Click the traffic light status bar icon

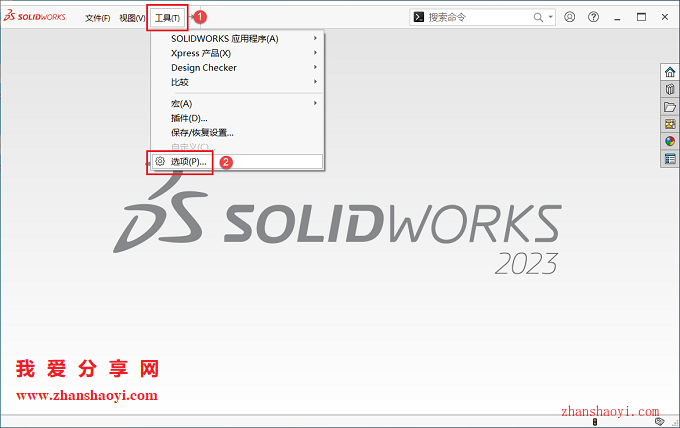tap(595, 422)
